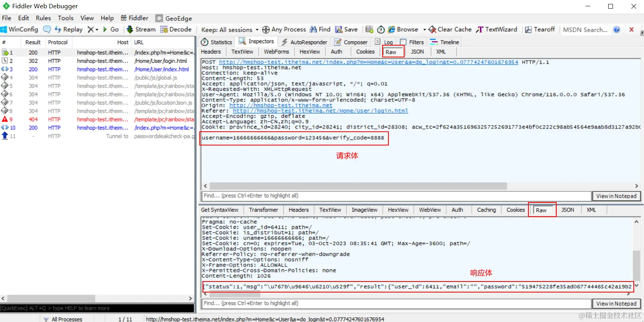The height and width of the screenshot is (322, 644).
Task: Open the TextWizard tool
Action: point(497,29)
